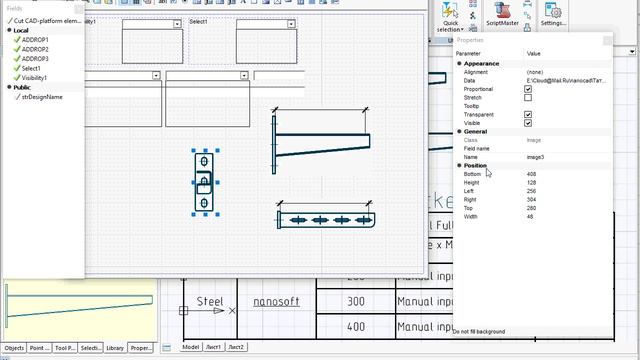The height and width of the screenshot is (360, 640).
Task: Collapse the Local fields group
Action: [x=9, y=30]
